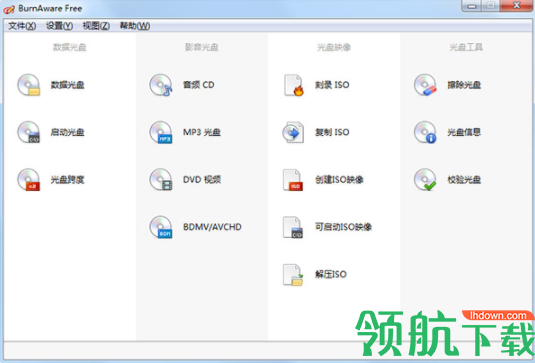Minimize the BurnAware Free window
This screenshot has height=363, width=535.
[x=472, y=6]
